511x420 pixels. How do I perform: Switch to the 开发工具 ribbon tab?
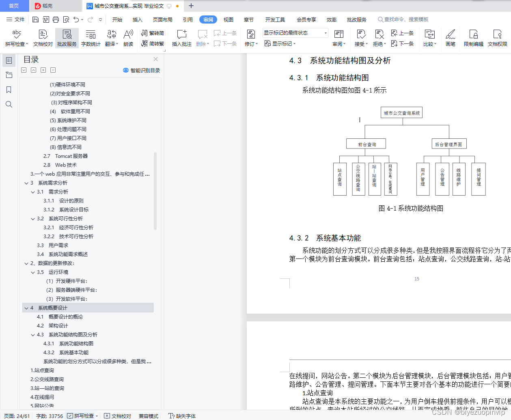tap(275, 19)
